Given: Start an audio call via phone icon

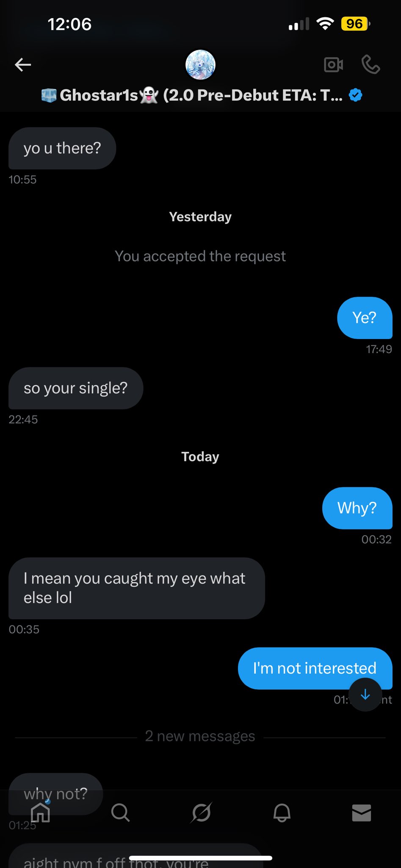Looking at the screenshot, I should 371,65.
